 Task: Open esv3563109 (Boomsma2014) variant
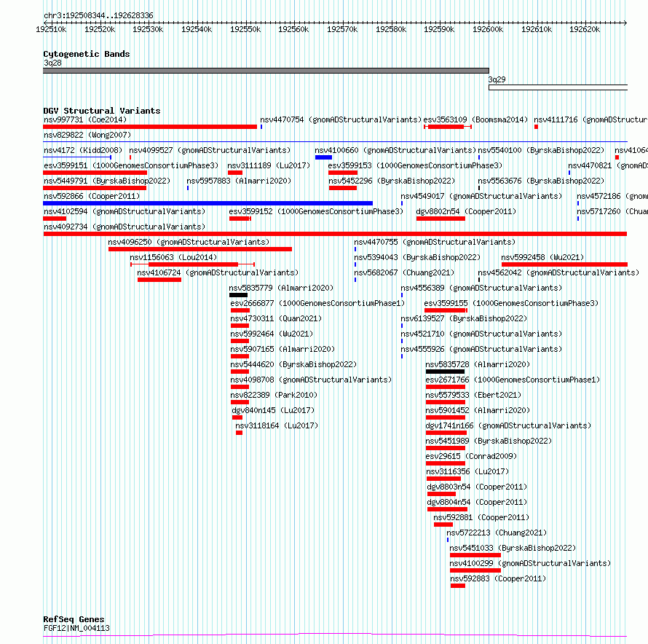[x=475, y=119]
